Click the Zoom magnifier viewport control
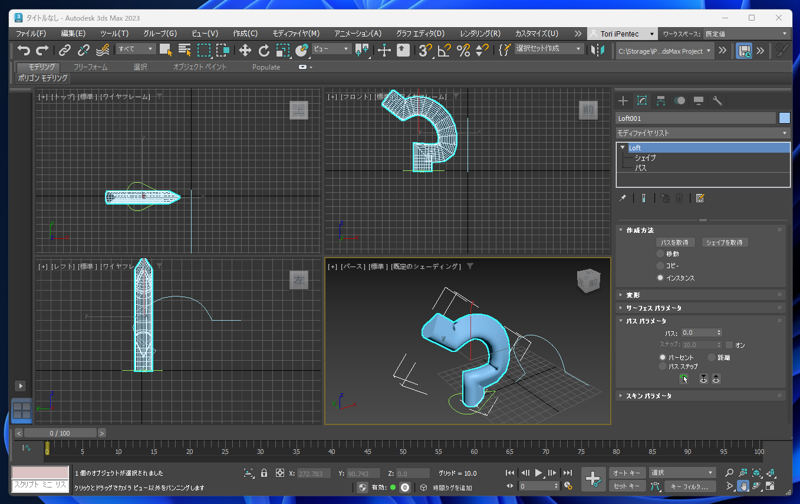Screen dimensions: 800x504 click(729, 473)
